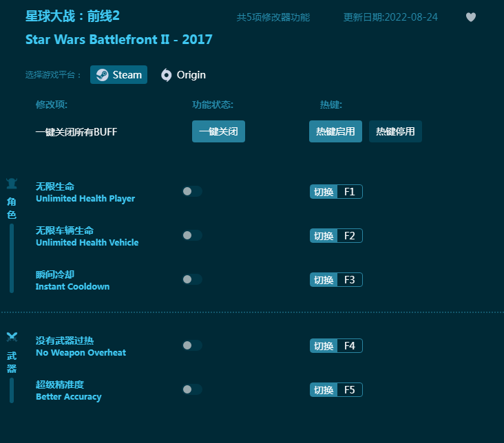
Task: Turn on Better Accuracy switch
Action: coord(192,389)
